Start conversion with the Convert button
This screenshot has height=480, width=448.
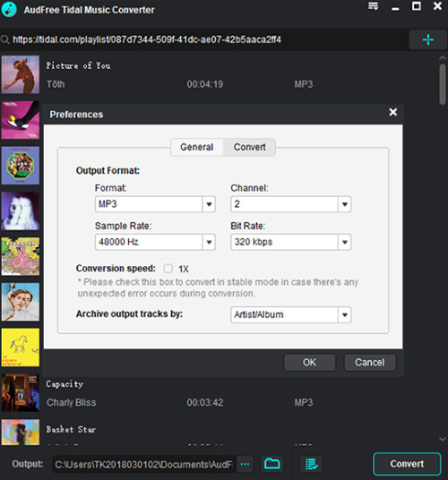click(x=407, y=464)
